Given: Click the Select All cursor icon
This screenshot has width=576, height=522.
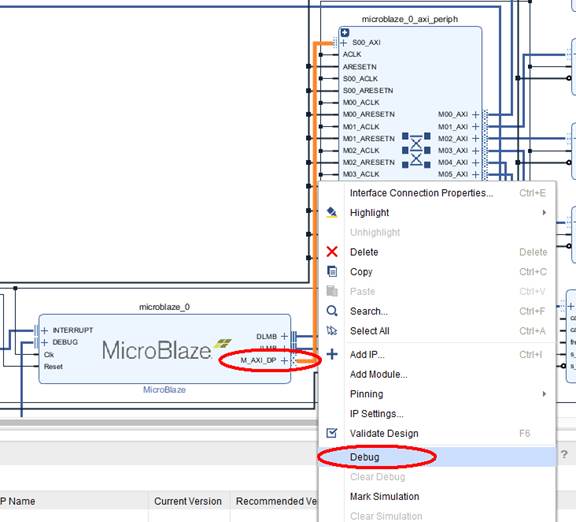Looking at the screenshot, I should point(332,331).
